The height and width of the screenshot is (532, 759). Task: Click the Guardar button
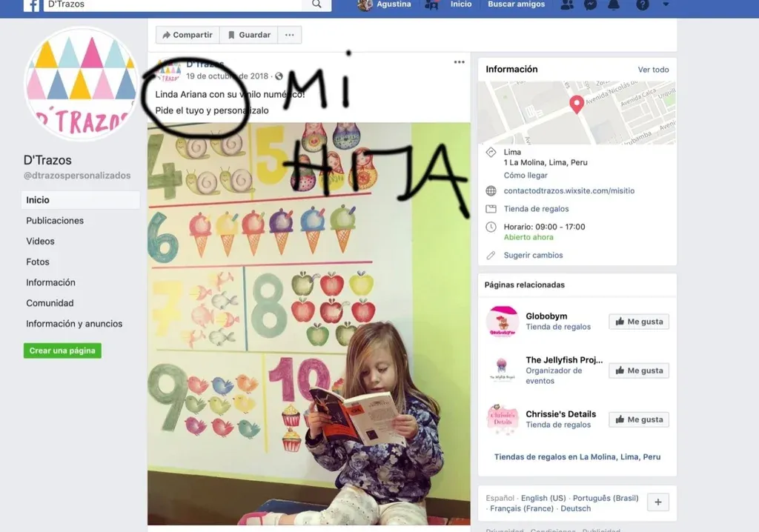pos(248,35)
